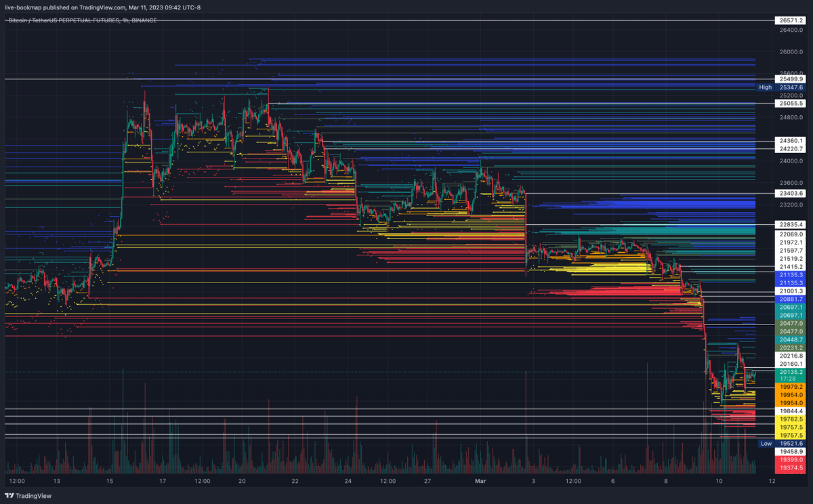The width and height of the screenshot is (813, 504).
Task: Click the 23403.6 price level label
Action: [x=791, y=193]
